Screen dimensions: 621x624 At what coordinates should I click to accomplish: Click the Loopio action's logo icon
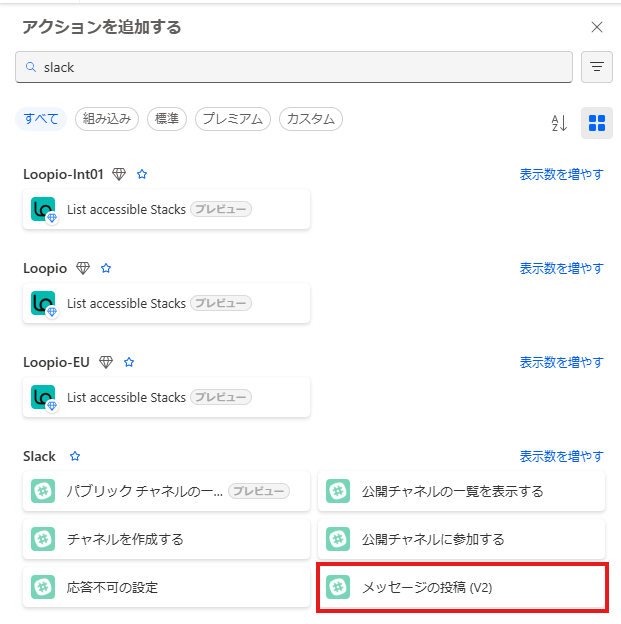point(43,303)
